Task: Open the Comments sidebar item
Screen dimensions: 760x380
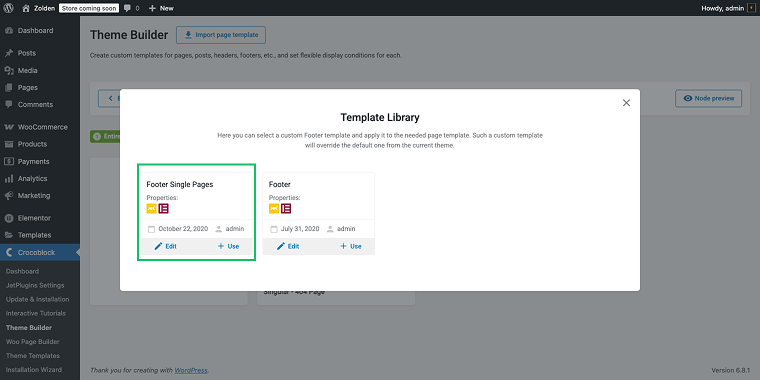Action: (x=35, y=105)
